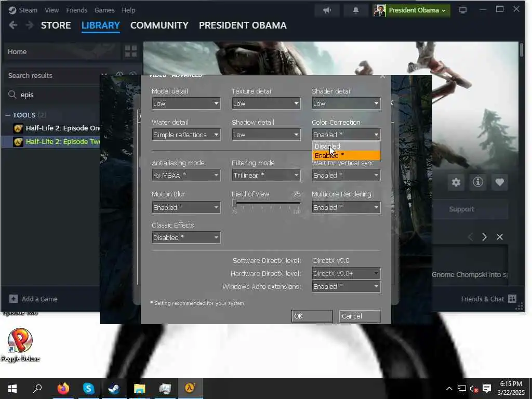532x399 pixels.
Task: Open the Help menu
Action: pos(129,10)
